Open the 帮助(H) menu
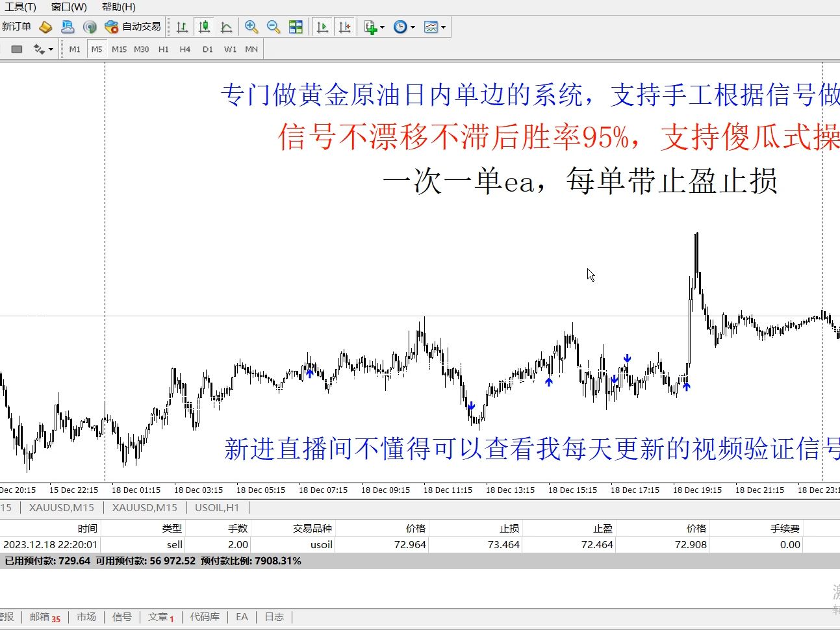 (119, 7)
